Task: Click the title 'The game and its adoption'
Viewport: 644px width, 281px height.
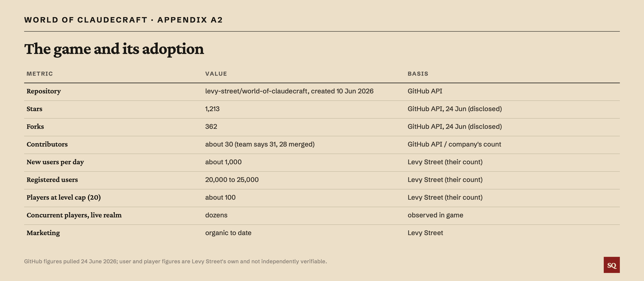Action: (114, 49)
